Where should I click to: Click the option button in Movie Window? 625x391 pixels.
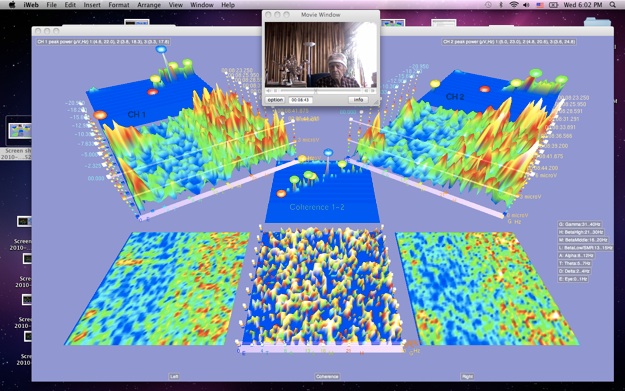pos(275,100)
